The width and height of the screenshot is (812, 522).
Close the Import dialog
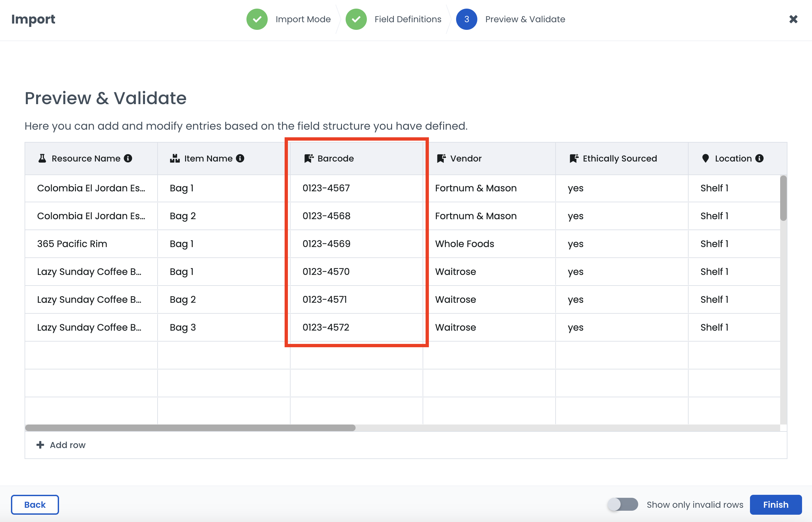point(793,19)
